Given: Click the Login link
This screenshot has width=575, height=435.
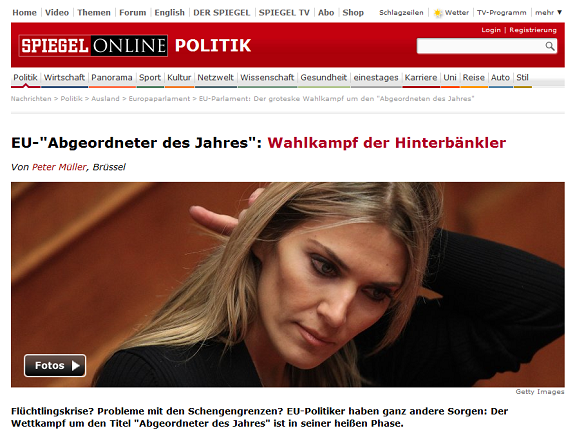Looking at the screenshot, I should pos(491,30).
